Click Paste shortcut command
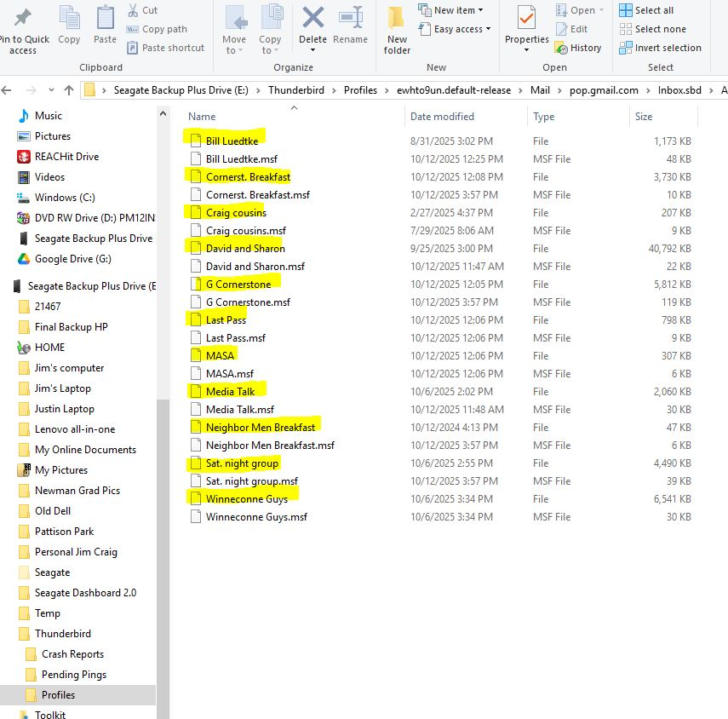 click(x=165, y=48)
